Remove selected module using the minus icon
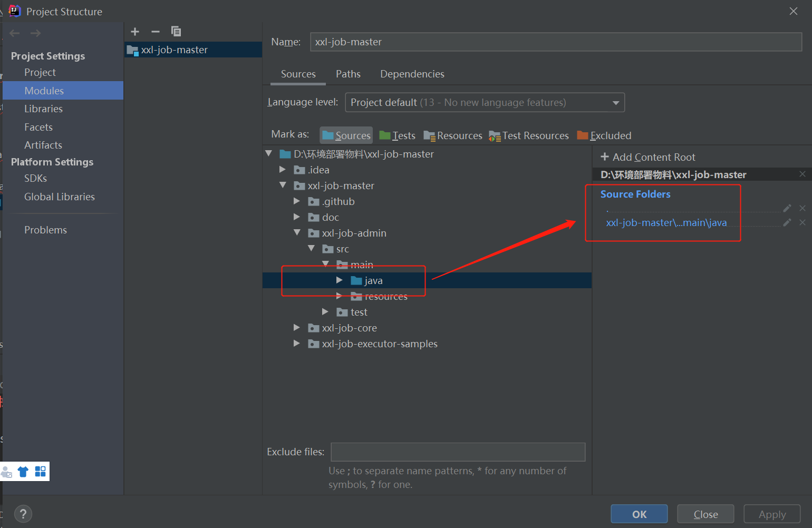This screenshot has height=528, width=812. pyautogui.click(x=156, y=32)
